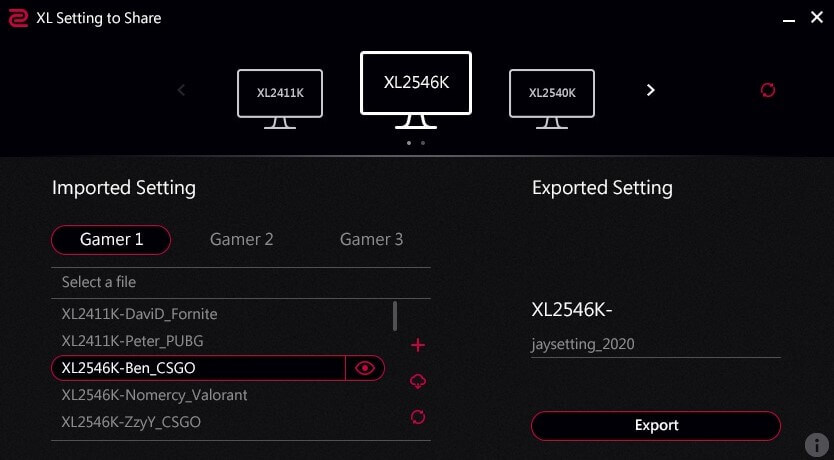Go to previous monitor with left chevron
834x460 pixels.
(x=181, y=90)
